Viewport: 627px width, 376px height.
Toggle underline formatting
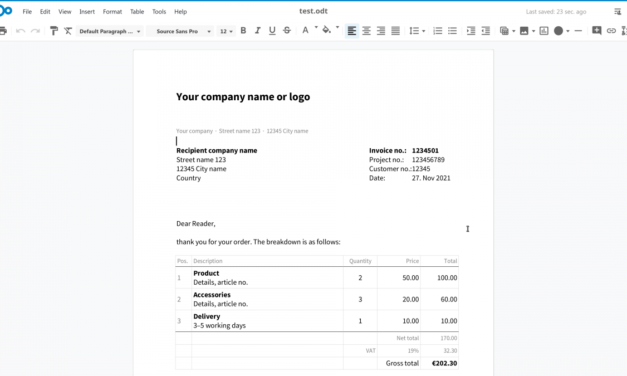[x=272, y=30]
